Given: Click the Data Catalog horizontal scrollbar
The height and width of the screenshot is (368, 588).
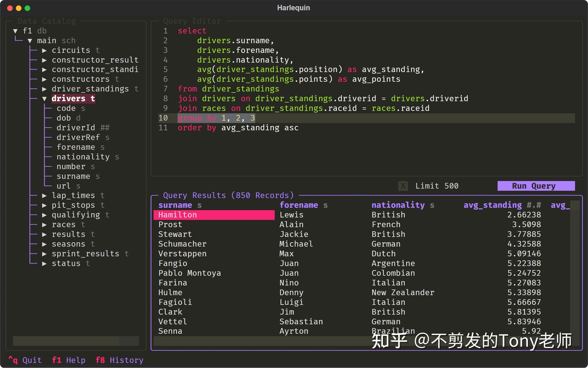Looking at the screenshot, I should pyautogui.click(x=76, y=341).
